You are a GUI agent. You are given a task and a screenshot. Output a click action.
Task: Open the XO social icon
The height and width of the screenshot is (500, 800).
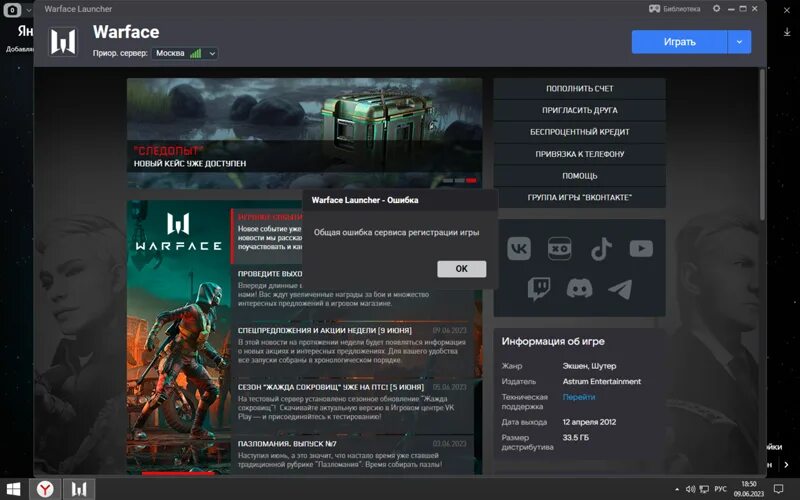559,249
